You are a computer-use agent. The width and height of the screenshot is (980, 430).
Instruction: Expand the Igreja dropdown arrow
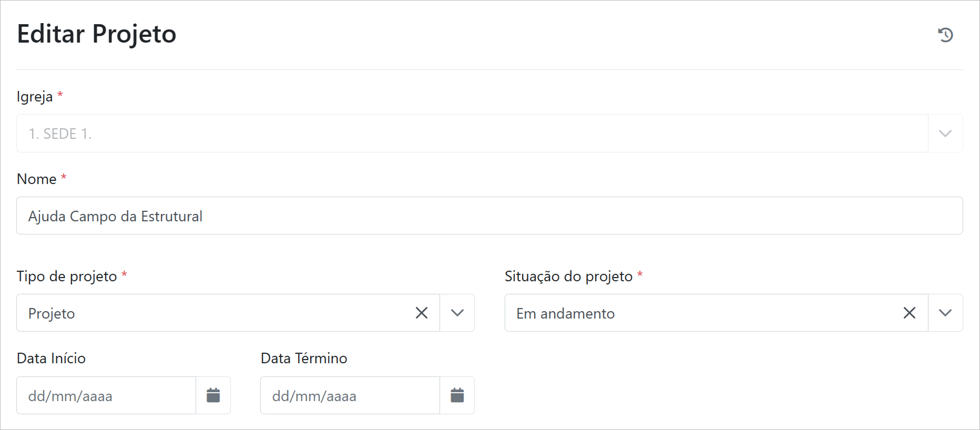coord(945,134)
